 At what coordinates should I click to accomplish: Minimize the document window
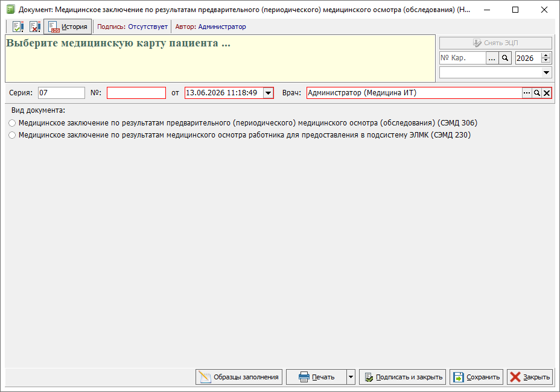tap(487, 10)
